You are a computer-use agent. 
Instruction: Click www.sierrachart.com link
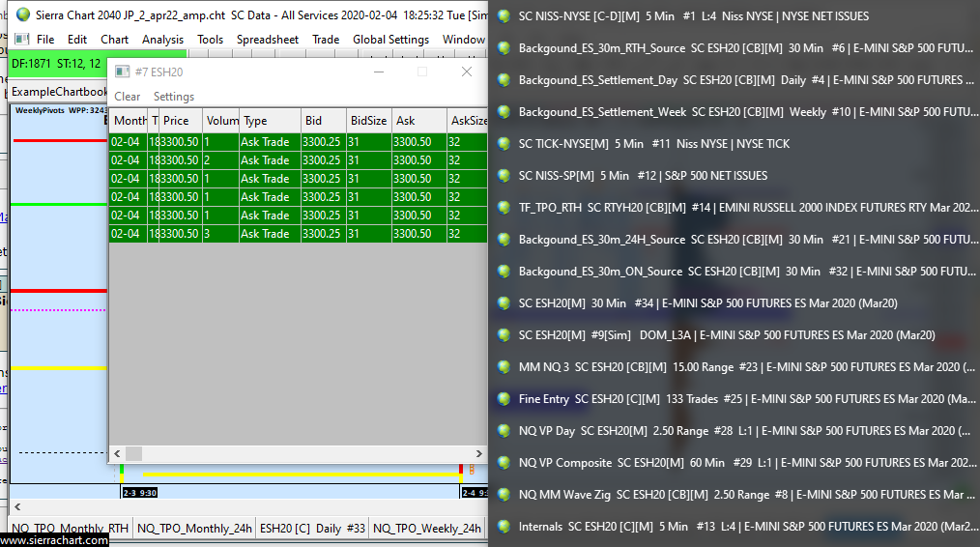54,540
